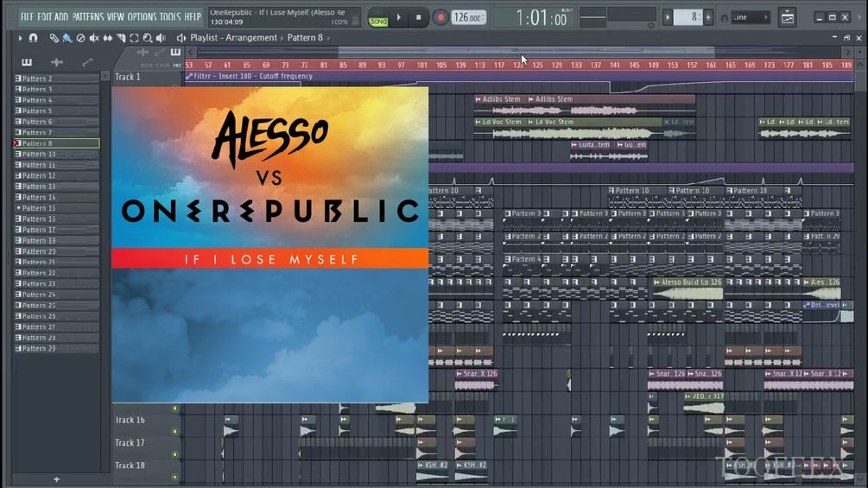Open the FILE menu
This screenshot has width=868, height=488.
(x=28, y=17)
